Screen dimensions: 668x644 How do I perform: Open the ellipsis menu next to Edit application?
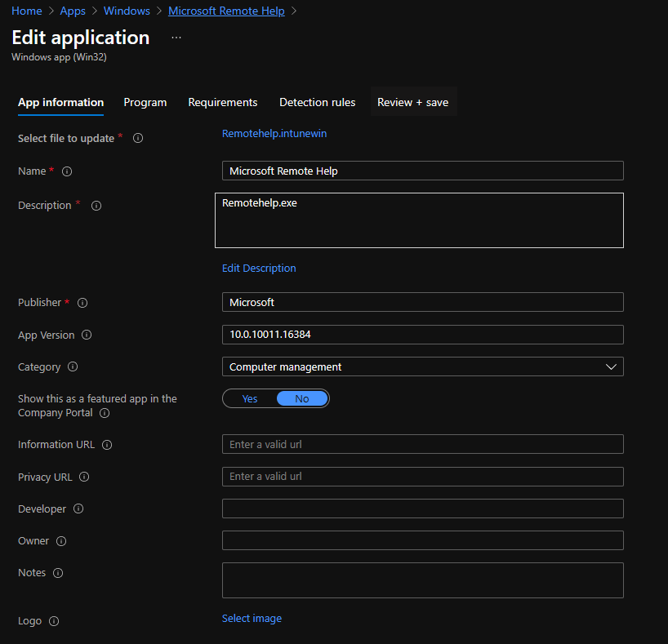pyautogui.click(x=176, y=38)
